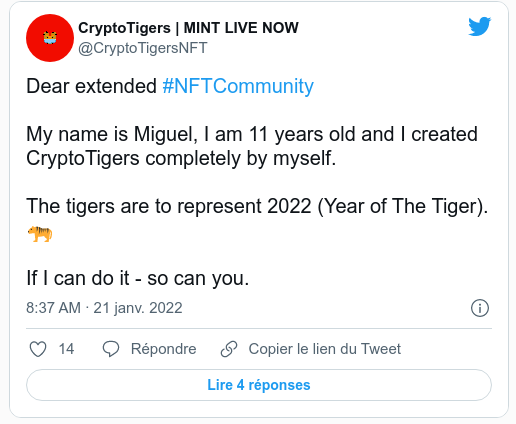Open the CryptoTigers red profile avatar
This screenshot has width=516, height=424.
tap(50, 38)
